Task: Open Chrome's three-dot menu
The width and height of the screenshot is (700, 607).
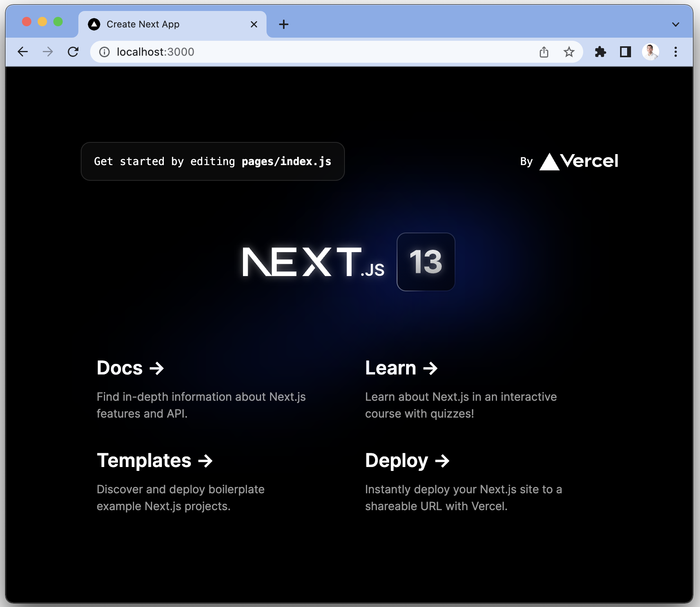Action: (x=675, y=52)
